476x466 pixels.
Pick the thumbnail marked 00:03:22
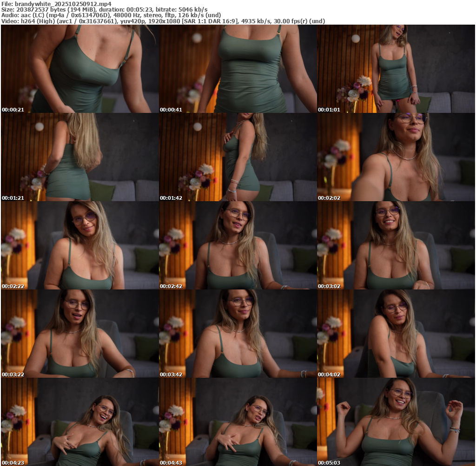tap(80, 334)
